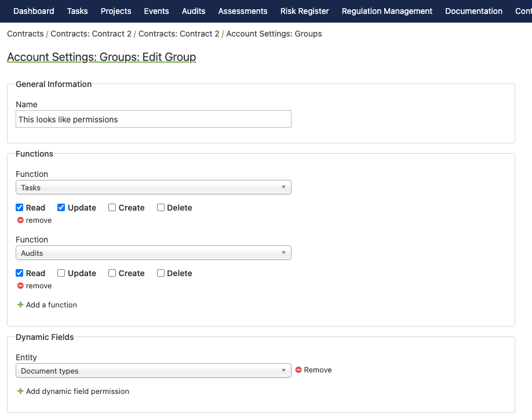Click first Contracts: Contract 2 breadcrumb
Viewport: 532px width, 420px height.
click(91, 34)
